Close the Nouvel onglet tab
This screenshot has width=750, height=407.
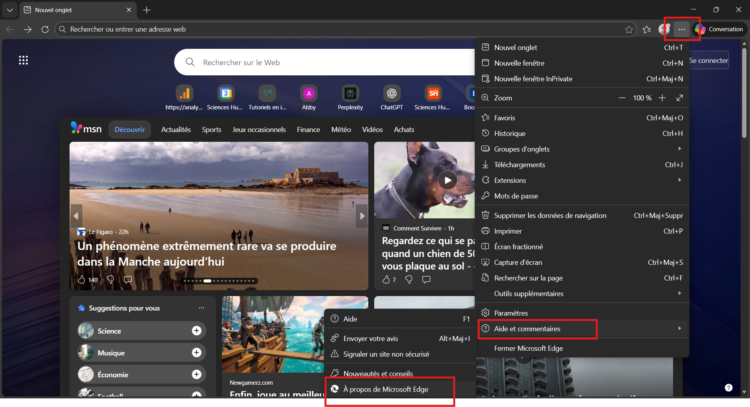[x=129, y=10]
